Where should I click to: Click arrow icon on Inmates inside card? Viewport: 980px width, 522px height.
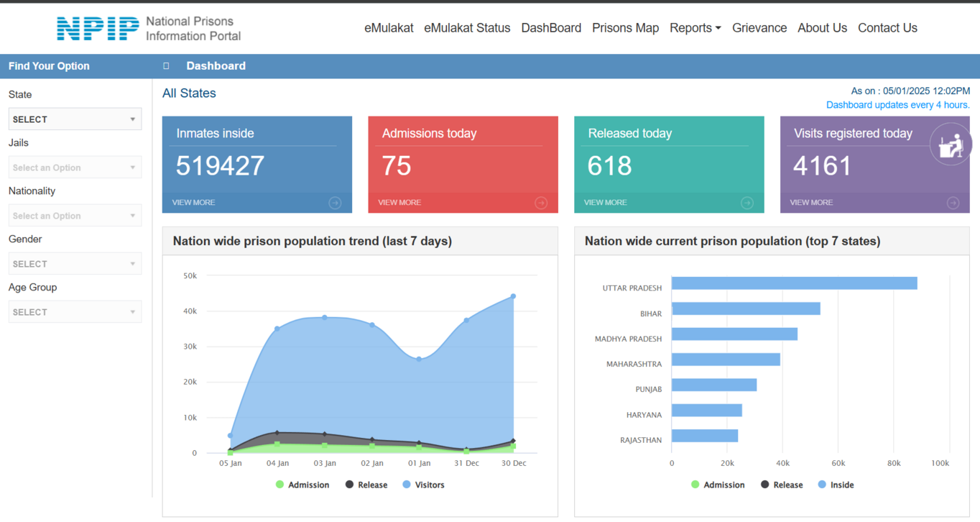[x=335, y=203]
